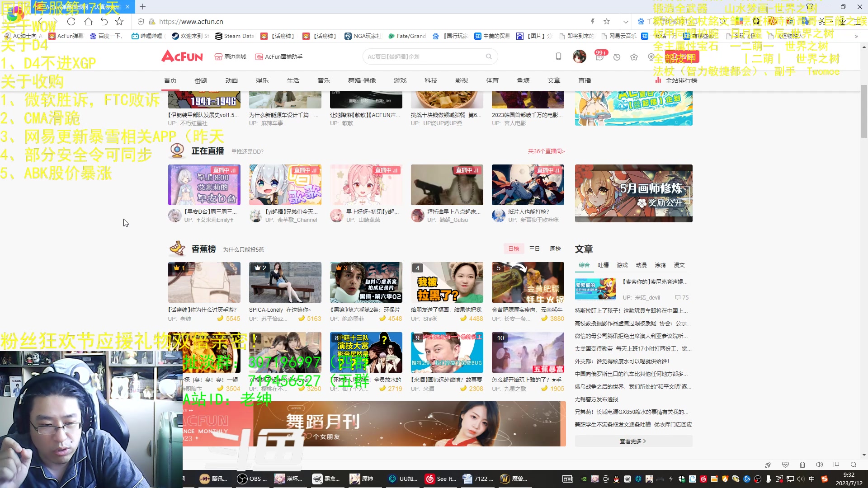The height and width of the screenshot is (488, 868).
Task: Expand address bar dropdown arrow
Action: 626,21
